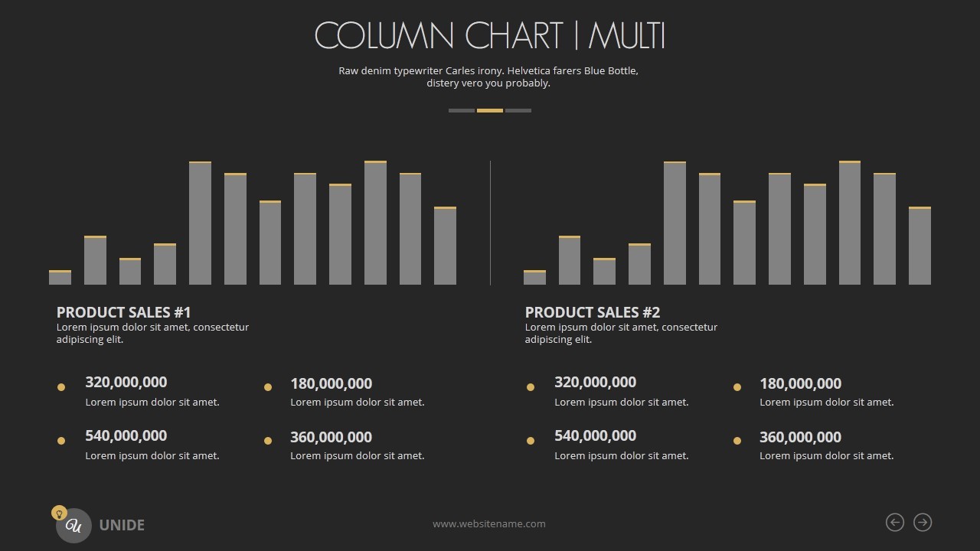Click the tallest bar in left chart
Image resolution: width=980 pixels, height=551 pixels.
tap(375, 223)
